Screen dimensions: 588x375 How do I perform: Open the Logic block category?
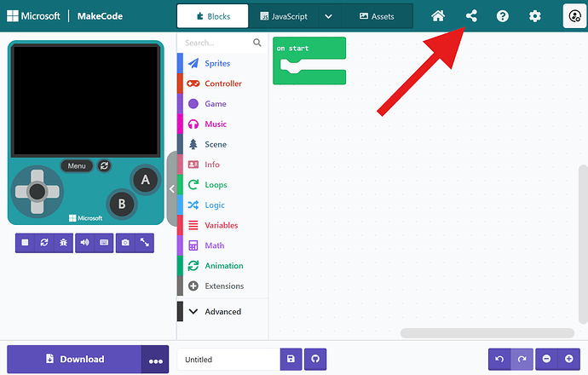pos(222,205)
